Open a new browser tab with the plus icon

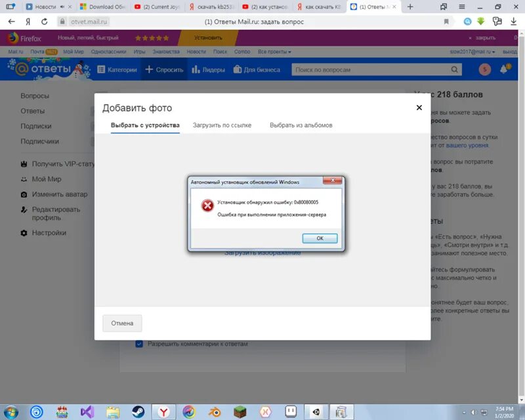410,7
